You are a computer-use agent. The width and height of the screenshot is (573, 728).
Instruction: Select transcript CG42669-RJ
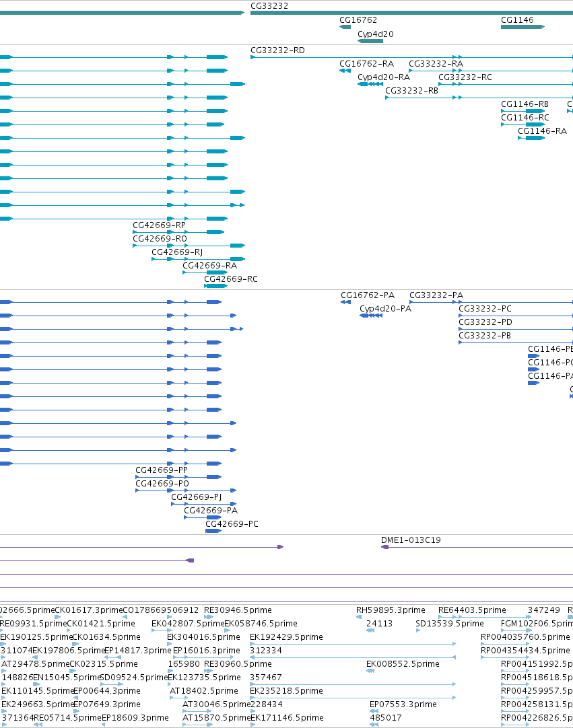(x=176, y=252)
